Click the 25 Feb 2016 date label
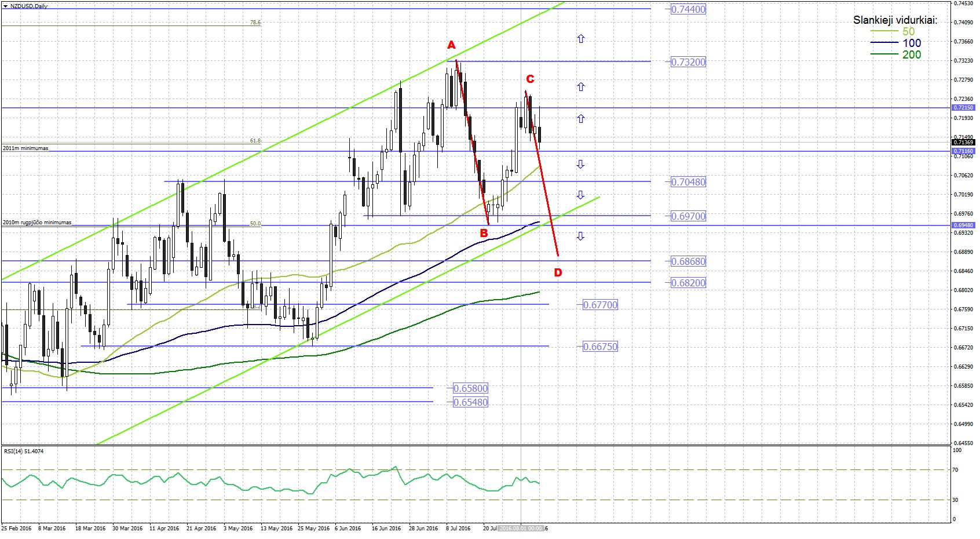 pyautogui.click(x=17, y=529)
